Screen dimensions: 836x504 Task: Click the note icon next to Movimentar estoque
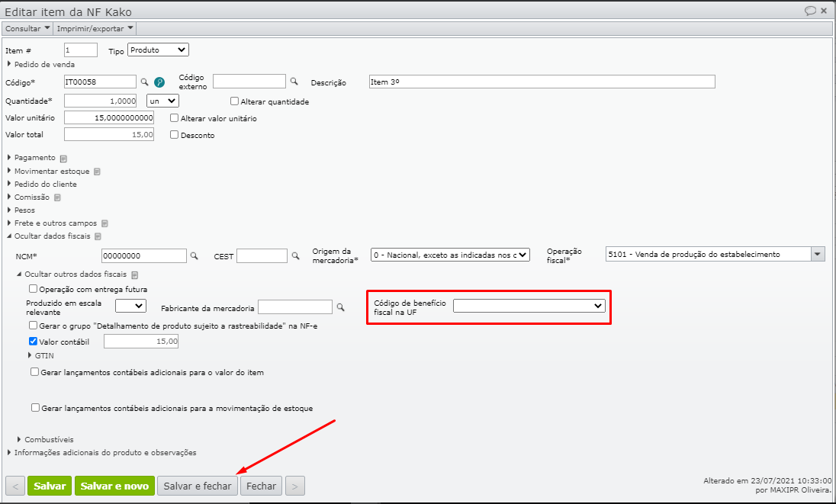pyautogui.click(x=97, y=172)
